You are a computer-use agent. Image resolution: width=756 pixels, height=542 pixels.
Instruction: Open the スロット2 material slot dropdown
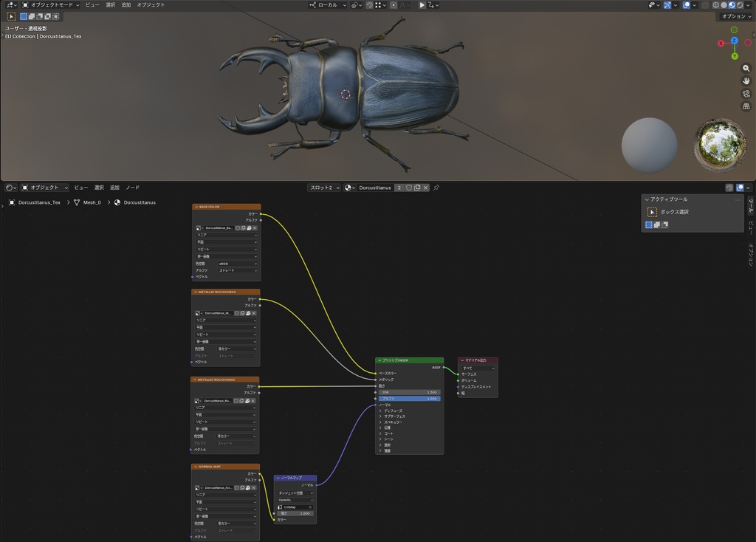point(325,188)
